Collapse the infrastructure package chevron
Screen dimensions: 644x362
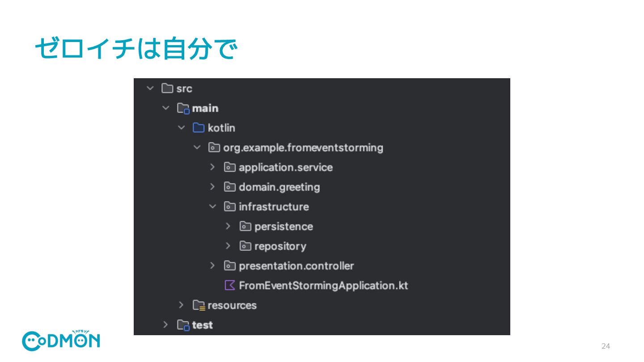coord(213,206)
